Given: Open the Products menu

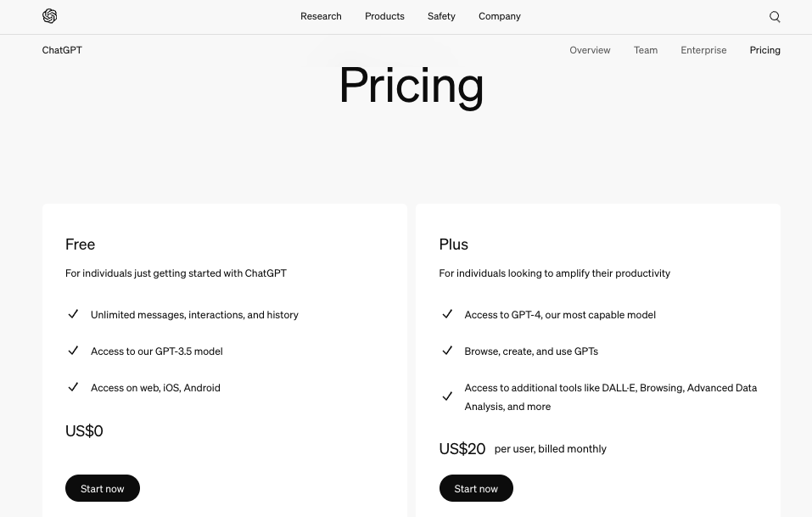Looking at the screenshot, I should (x=384, y=16).
